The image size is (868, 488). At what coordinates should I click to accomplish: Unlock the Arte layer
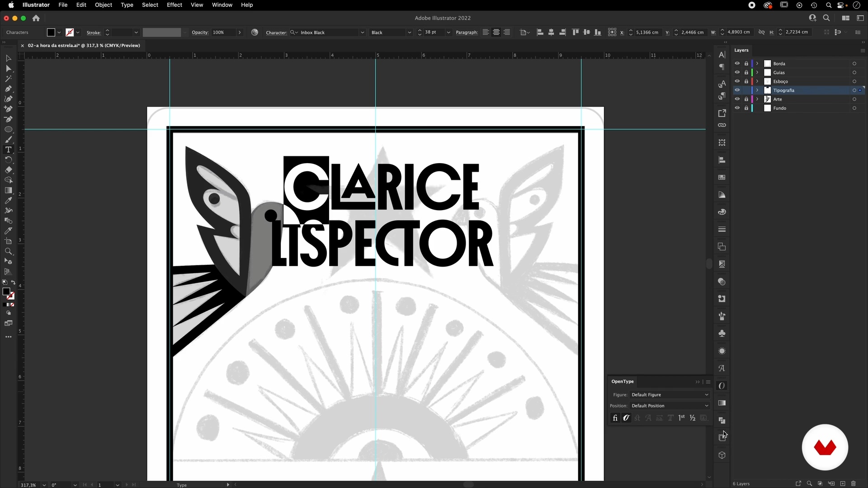click(746, 99)
